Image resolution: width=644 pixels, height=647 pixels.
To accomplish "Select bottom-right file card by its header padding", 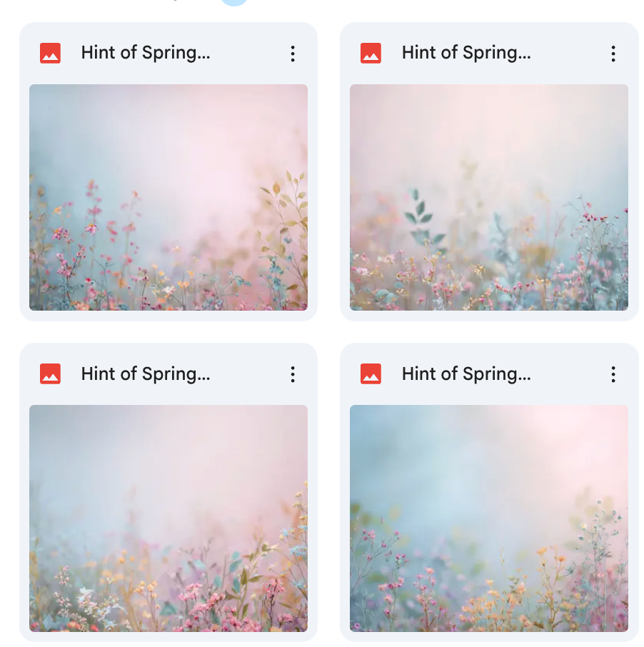I will [x=568, y=374].
